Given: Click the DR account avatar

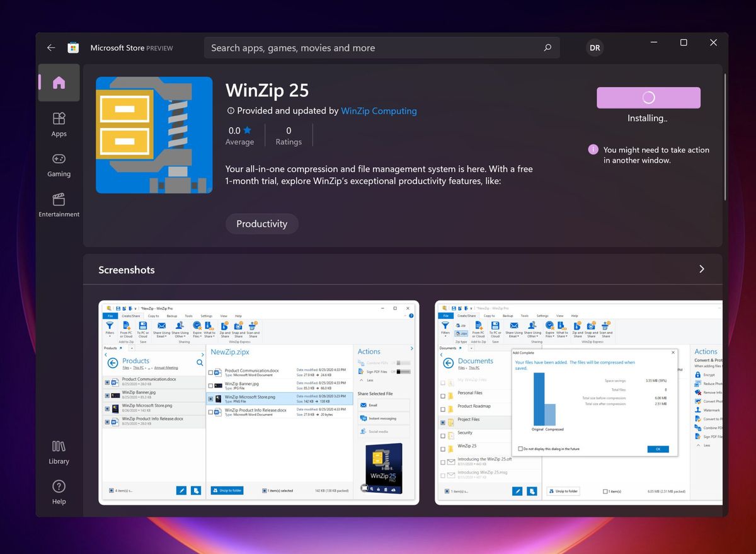Looking at the screenshot, I should pos(594,47).
